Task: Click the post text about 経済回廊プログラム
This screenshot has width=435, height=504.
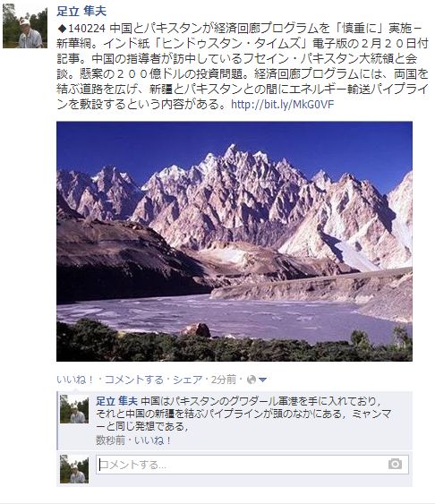Action: 243,66
